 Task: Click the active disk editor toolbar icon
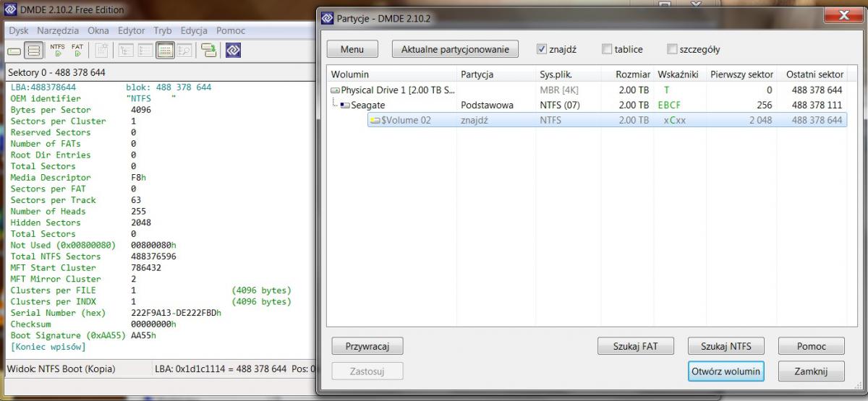click(x=165, y=50)
